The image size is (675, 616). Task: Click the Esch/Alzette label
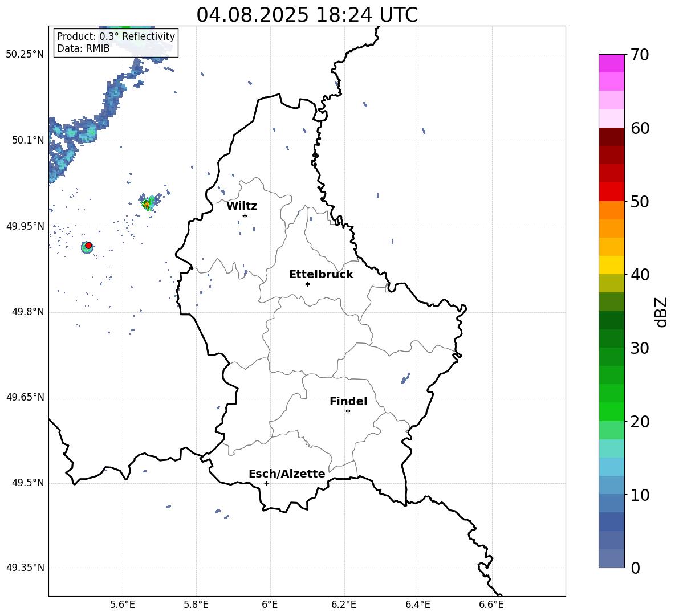pos(287,474)
